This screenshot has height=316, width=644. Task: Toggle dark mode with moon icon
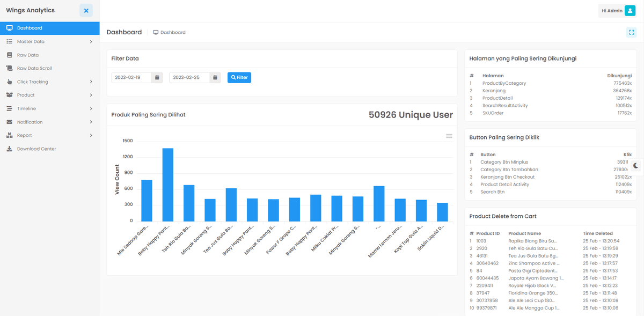[636, 166]
